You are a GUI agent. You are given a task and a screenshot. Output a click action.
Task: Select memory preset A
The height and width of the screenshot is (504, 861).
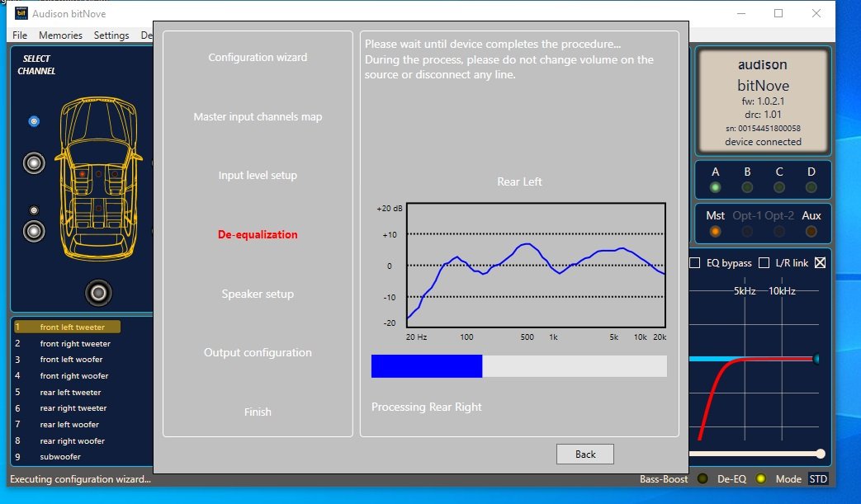pos(715,187)
